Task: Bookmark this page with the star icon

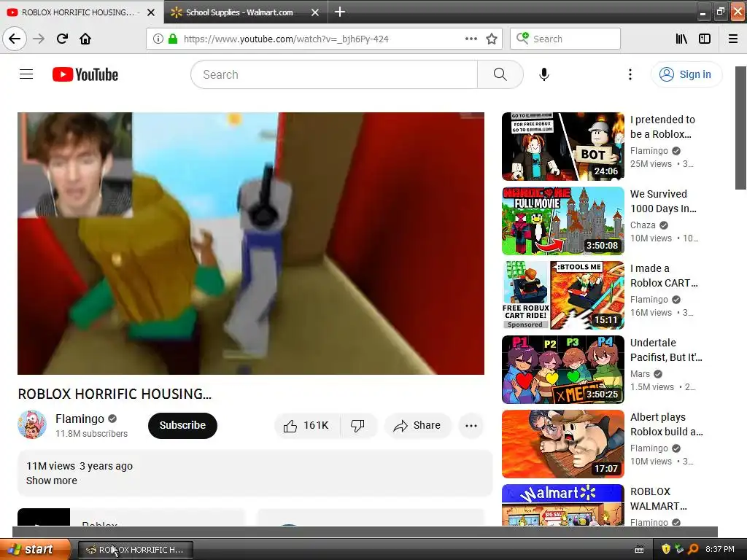Action: coord(492,39)
